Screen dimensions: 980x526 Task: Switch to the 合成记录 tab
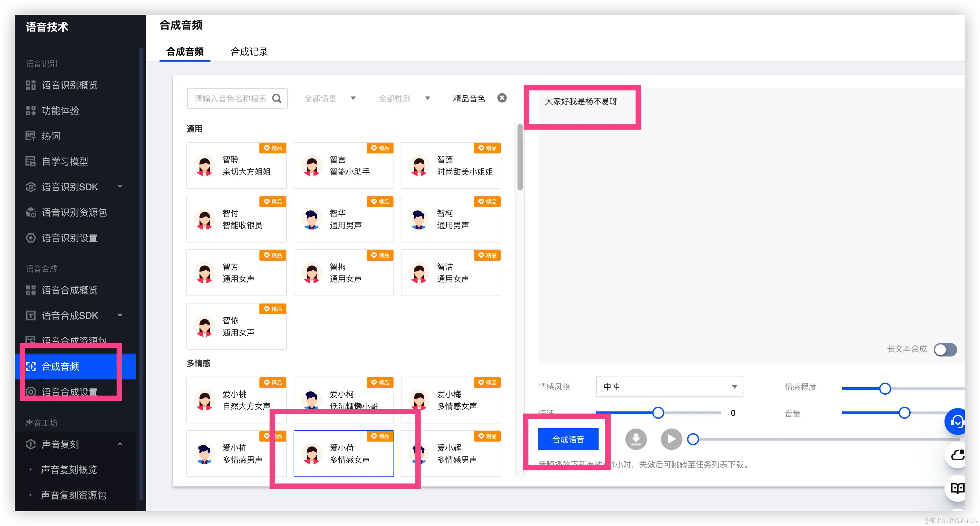coord(249,52)
